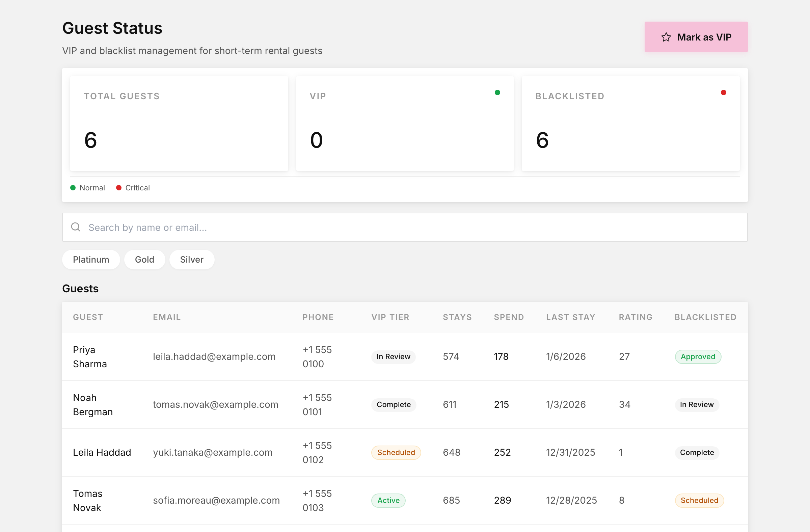Click stays value 574
Screen dimensions: 810x532
point(451,357)
